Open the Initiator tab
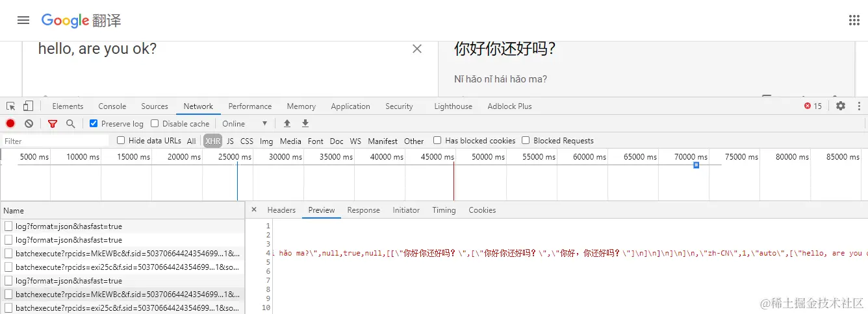The width and height of the screenshot is (868, 314). [406, 210]
